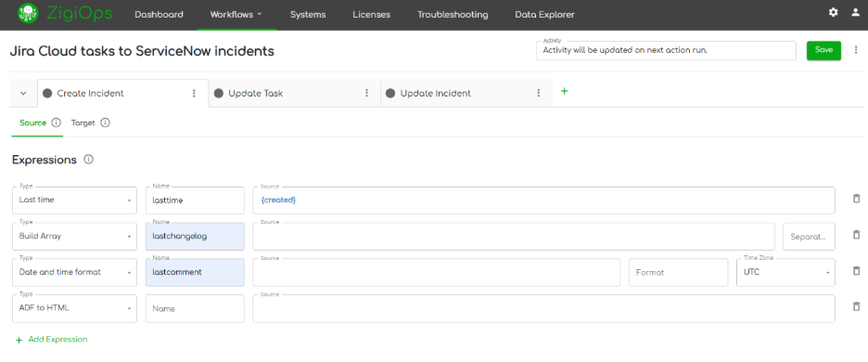Click the Add Expression link
Screen dimensions: 868x362
(52, 340)
